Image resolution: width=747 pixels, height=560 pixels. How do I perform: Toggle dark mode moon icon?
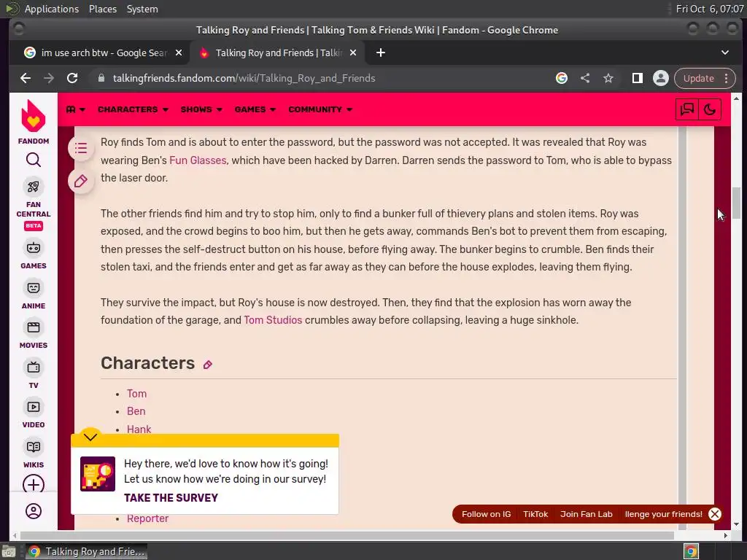[710, 109]
